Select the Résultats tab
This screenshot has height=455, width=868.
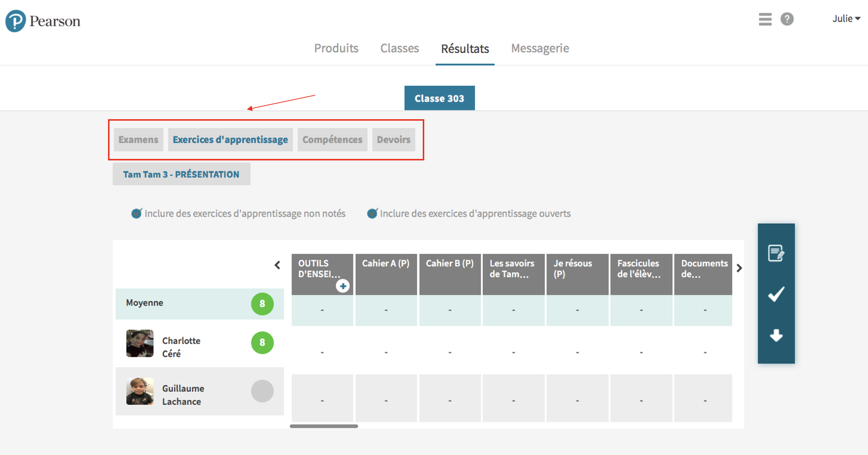tap(465, 49)
